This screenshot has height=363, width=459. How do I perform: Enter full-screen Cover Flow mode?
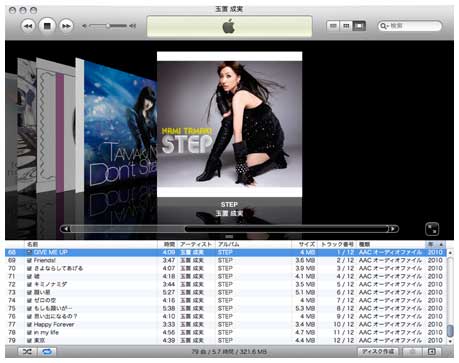432,229
